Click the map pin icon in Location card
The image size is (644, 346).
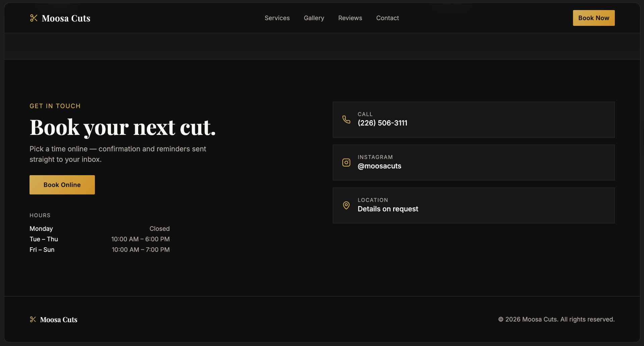pos(346,205)
